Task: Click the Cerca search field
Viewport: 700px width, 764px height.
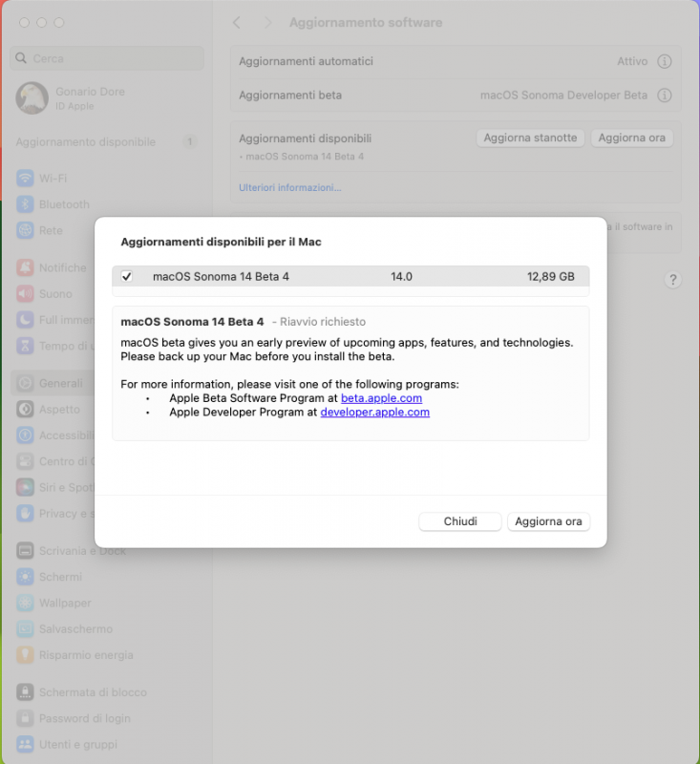Action: (107, 58)
